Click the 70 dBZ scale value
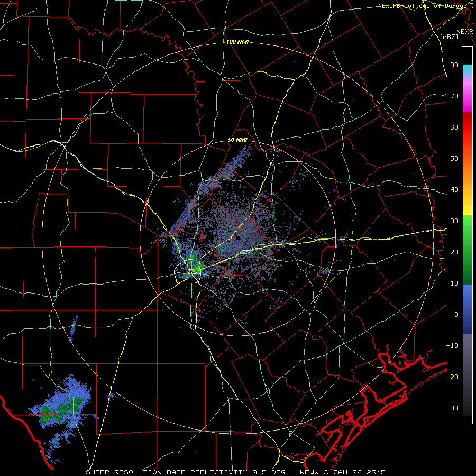The height and width of the screenshot is (476, 476). (x=454, y=96)
